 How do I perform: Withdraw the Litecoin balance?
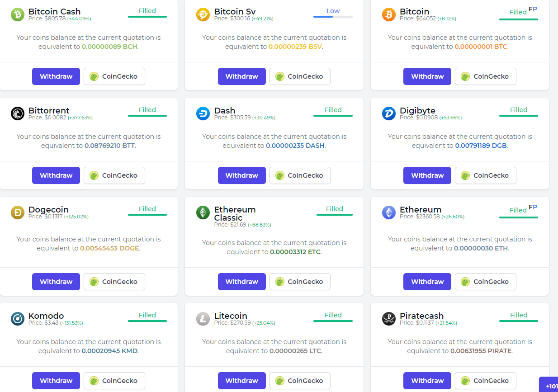[242, 381]
